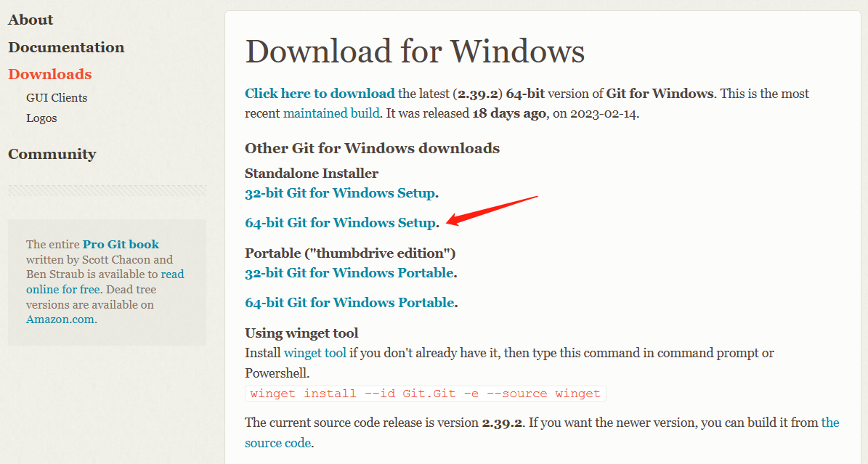Download 64-bit Git for Windows Setup
Viewport: 868px width, 464px height.
click(x=341, y=223)
